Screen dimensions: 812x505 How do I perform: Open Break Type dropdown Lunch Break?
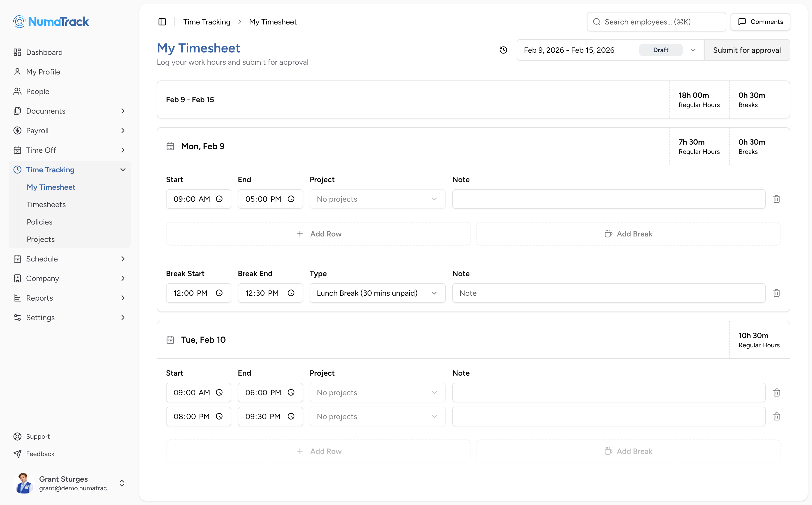[377, 293]
